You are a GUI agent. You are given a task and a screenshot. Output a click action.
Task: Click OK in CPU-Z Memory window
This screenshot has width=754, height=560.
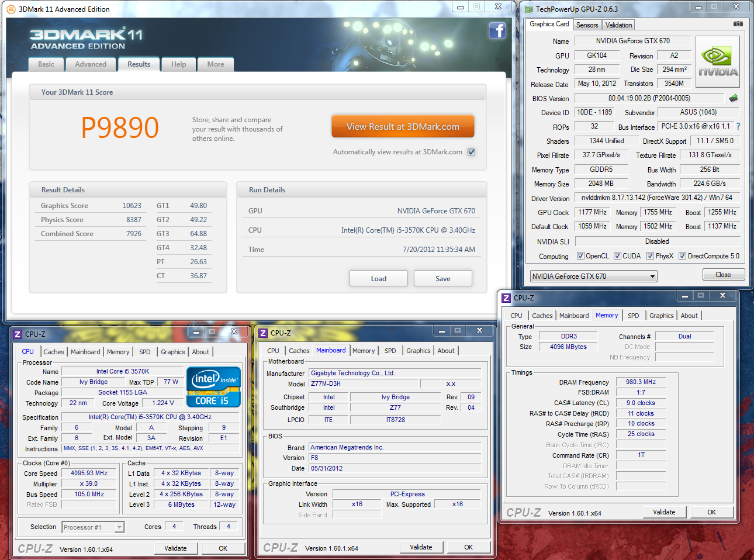(711, 512)
